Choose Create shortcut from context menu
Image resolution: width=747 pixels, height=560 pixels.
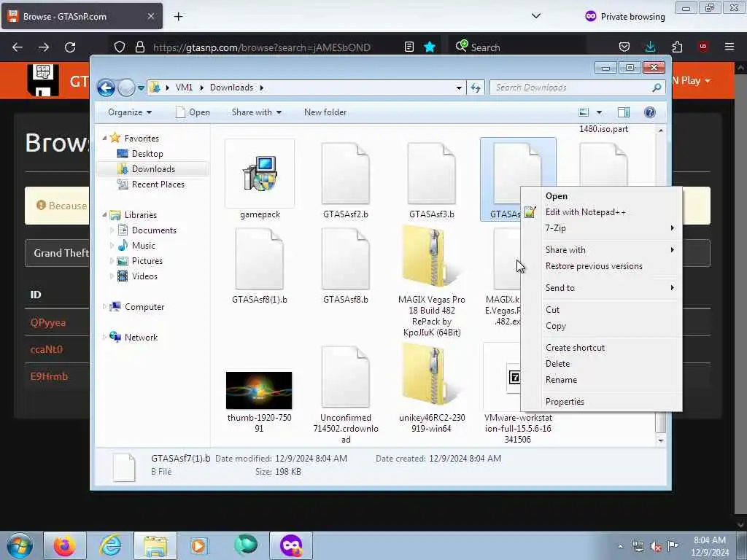point(601,348)
